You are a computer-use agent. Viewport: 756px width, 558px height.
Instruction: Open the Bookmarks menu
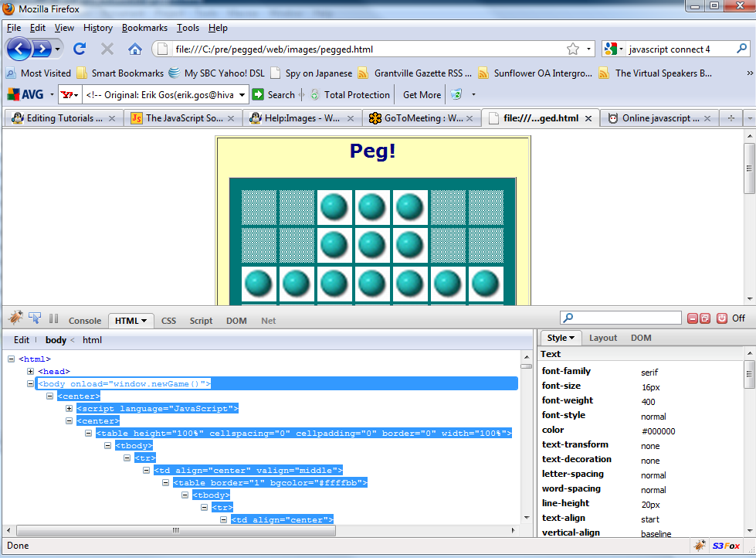click(x=144, y=28)
